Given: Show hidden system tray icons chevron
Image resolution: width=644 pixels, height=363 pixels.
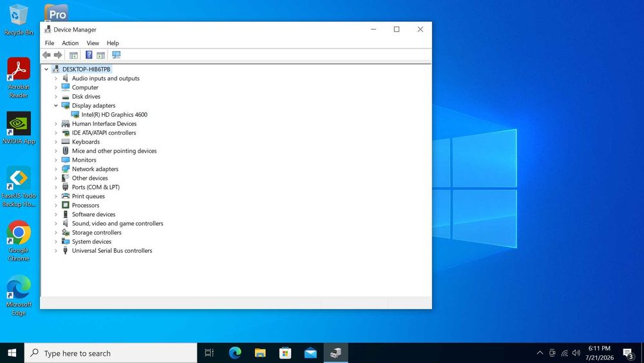Looking at the screenshot, I should coord(540,353).
